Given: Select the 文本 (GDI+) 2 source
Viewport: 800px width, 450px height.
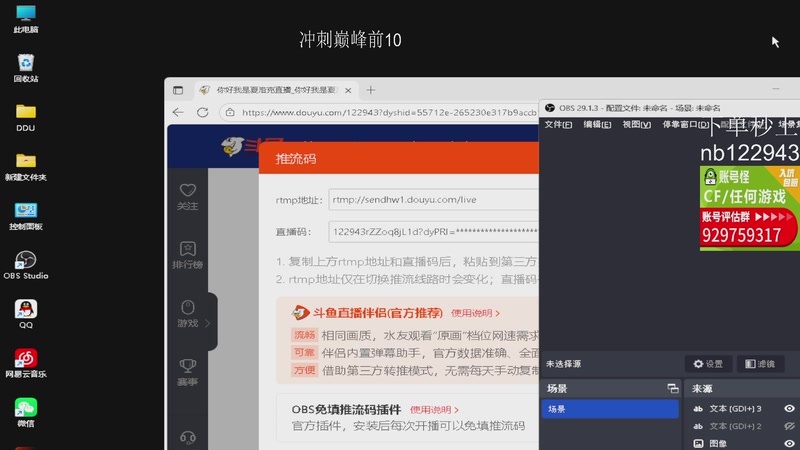Looking at the screenshot, I should pyautogui.click(x=736, y=426).
